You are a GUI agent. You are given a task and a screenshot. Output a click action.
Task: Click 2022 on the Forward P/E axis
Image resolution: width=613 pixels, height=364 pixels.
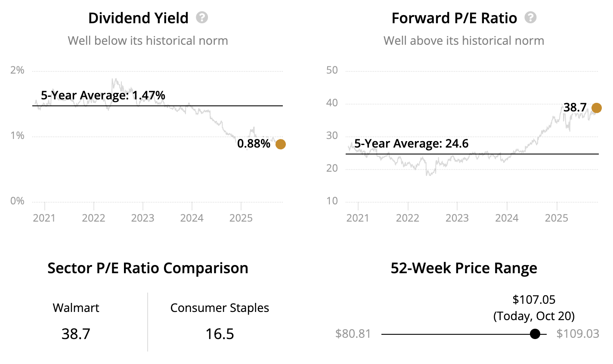(408, 218)
